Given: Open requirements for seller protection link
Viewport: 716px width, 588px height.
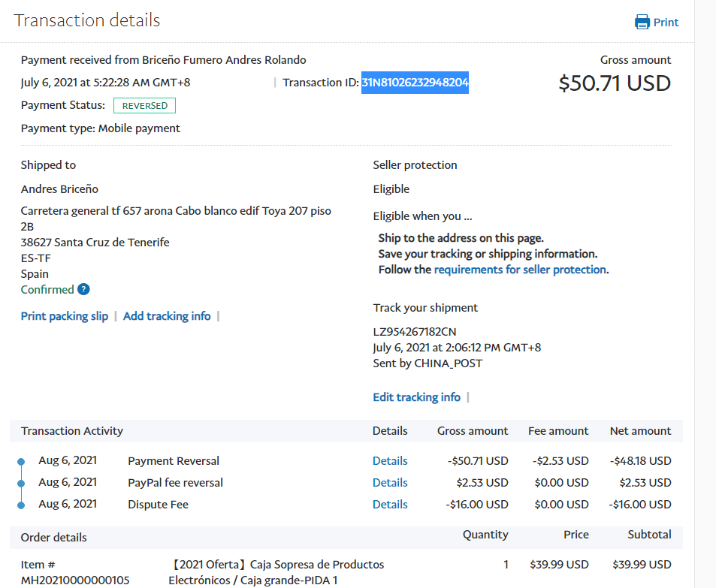Looking at the screenshot, I should pyautogui.click(x=520, y=270).
